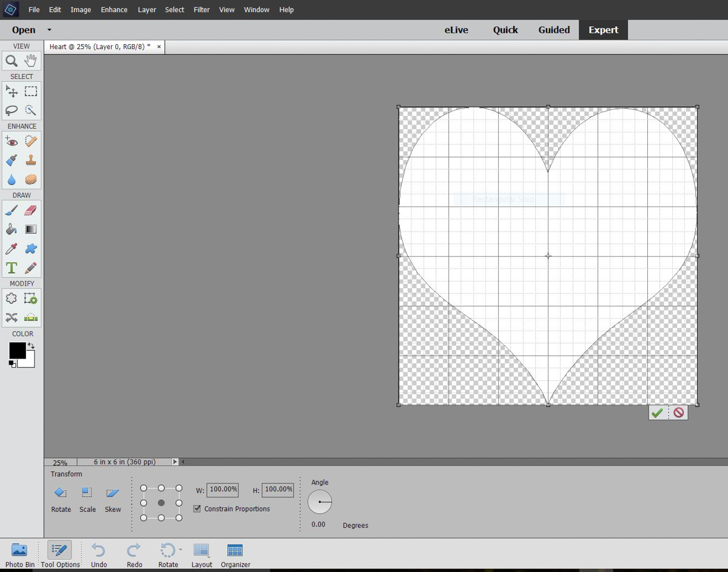Switch to Guided mode tab

pyautogui.click(x=554, y=30)
